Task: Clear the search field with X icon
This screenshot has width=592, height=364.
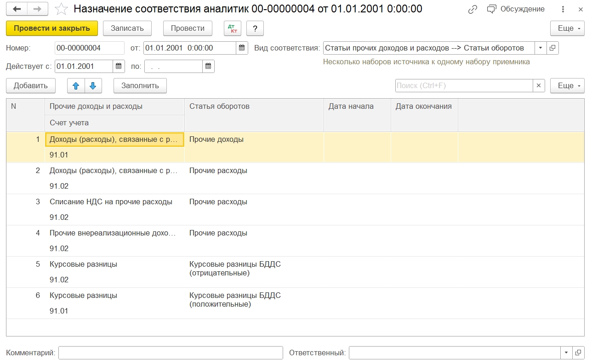Action: point(539,85)
